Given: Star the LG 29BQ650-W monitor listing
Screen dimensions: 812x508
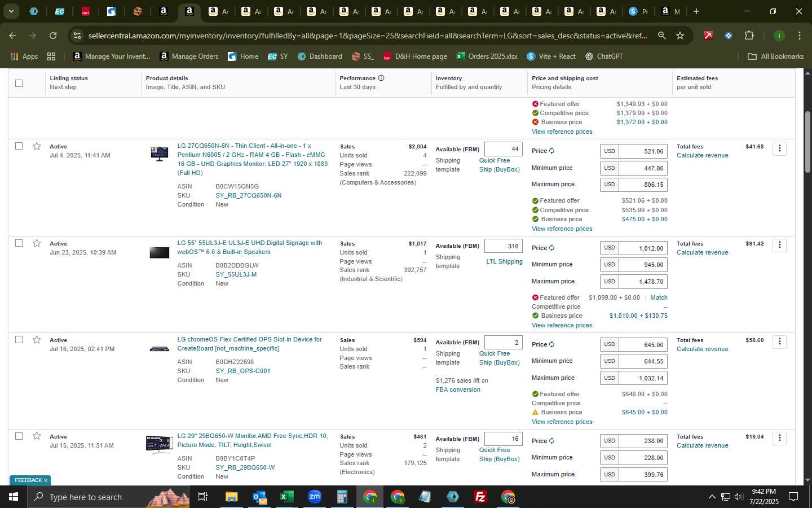Looking at the screenshot, I should click(x=37, y=436).
